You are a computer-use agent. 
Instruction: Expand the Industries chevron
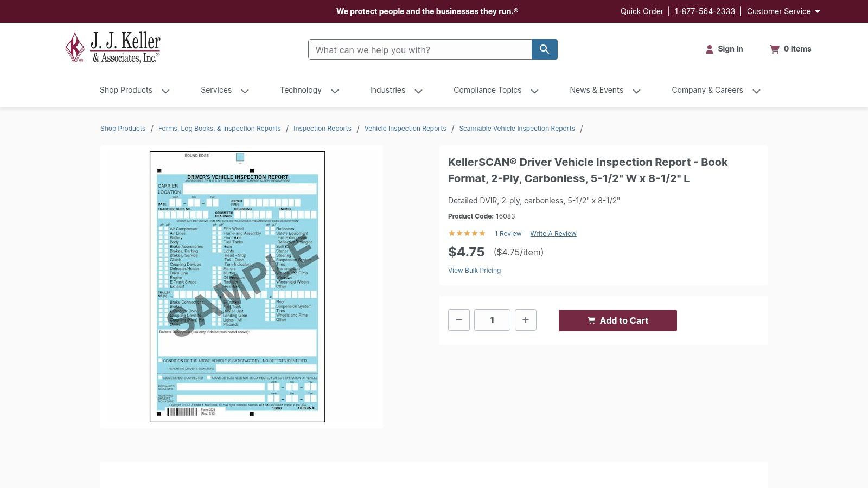coord(419,91)
